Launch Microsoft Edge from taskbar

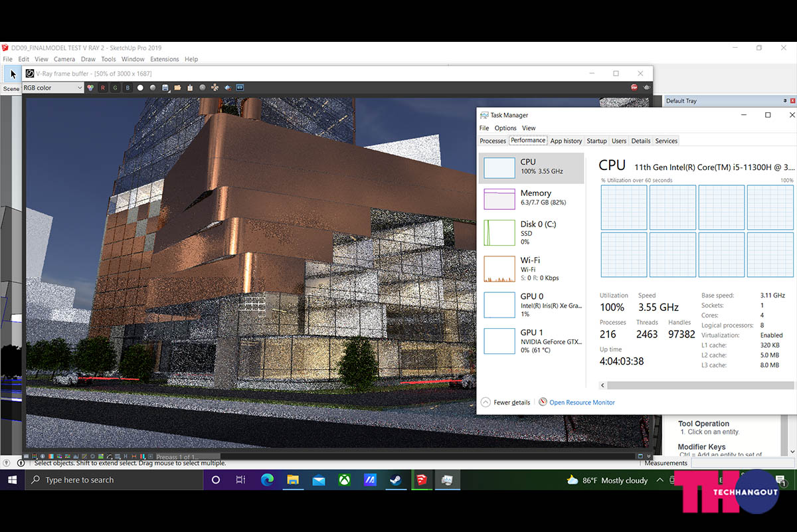[x=267, y=480]
